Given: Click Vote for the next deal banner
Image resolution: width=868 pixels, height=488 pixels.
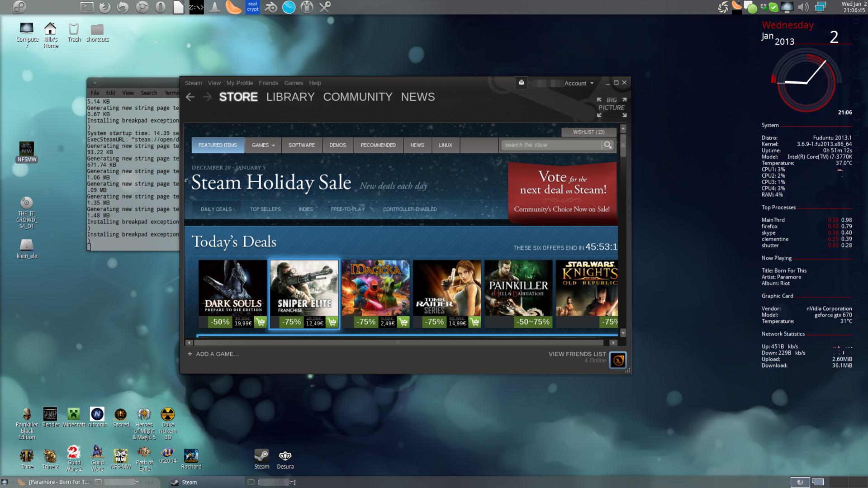Looking at the screenshot, I should [x=562, y=192].
